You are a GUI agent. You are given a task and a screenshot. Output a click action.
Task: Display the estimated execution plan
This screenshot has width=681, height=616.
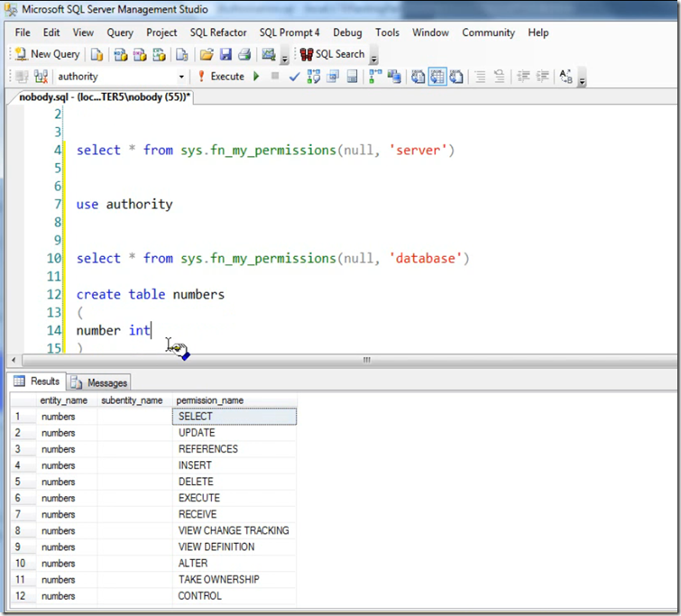coord(314,77)
